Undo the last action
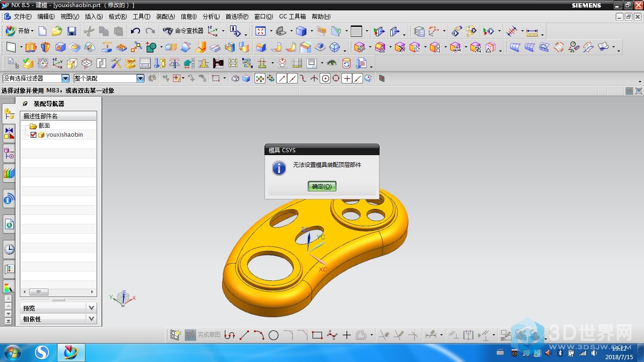 click(135, 31)
